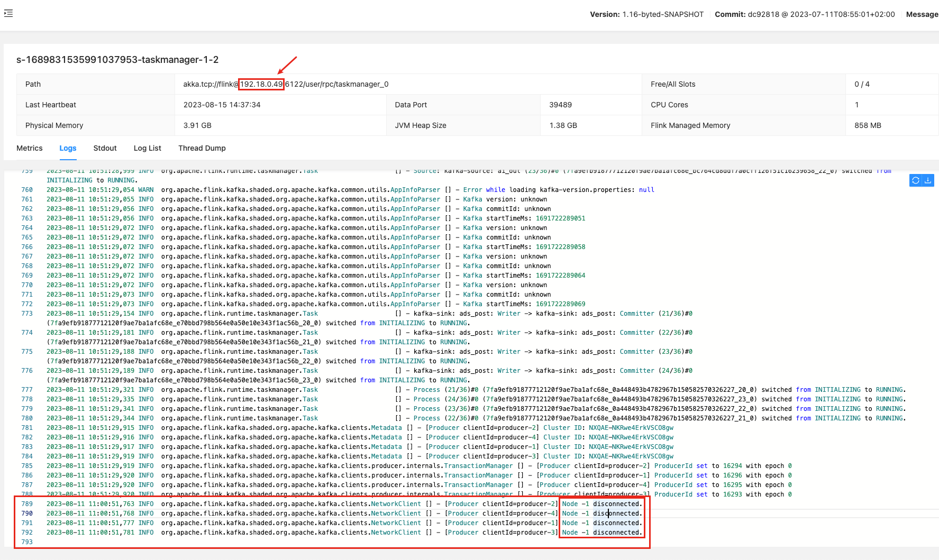Click the log refresh icon
The height and width of the screenshot is (560, 939).
915,180
